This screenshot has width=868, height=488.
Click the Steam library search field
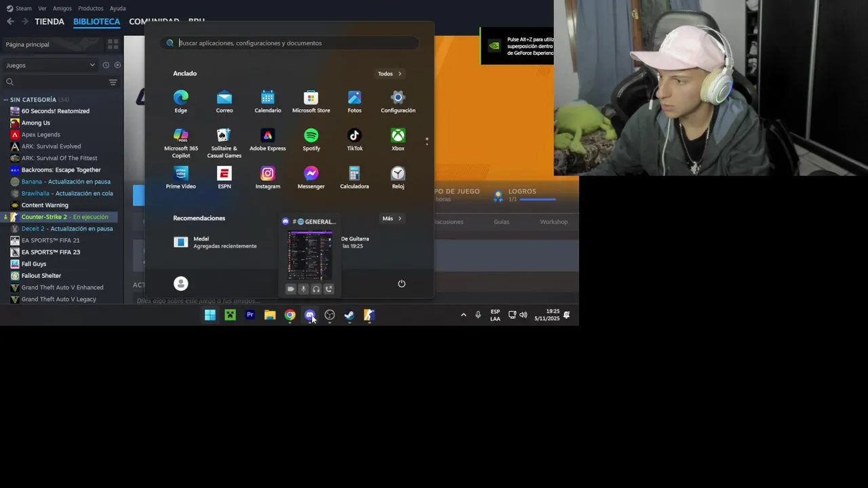coord(54,82)
